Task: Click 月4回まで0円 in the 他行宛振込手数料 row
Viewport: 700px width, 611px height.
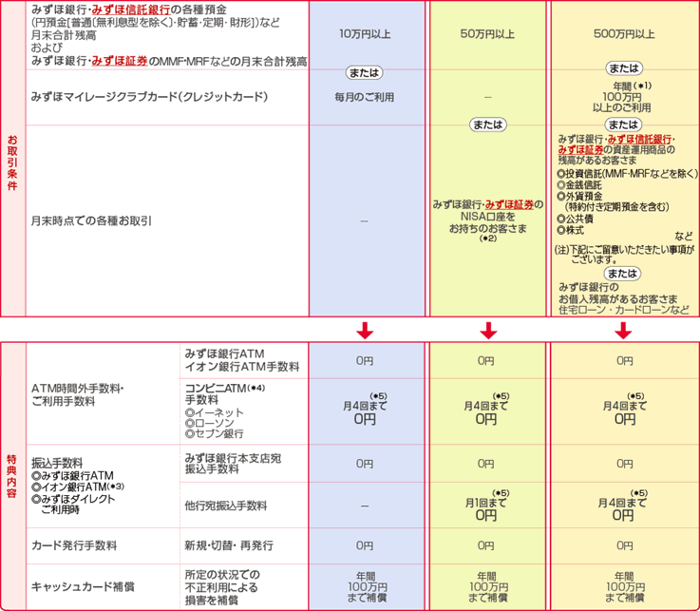Action: coord(622,506)
